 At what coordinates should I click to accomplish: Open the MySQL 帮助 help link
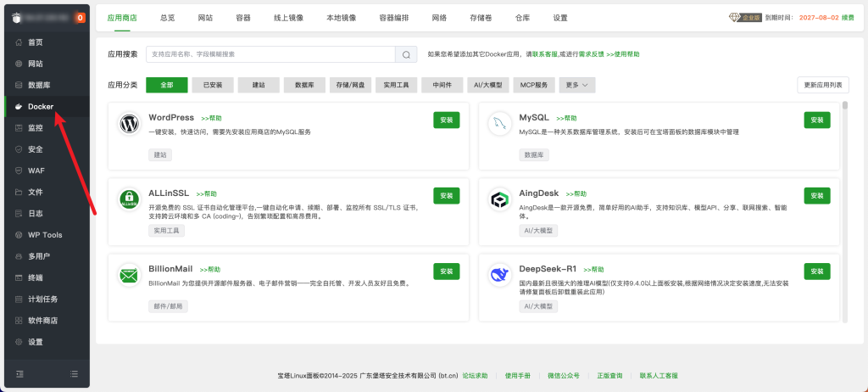click(x=565, y=118)
